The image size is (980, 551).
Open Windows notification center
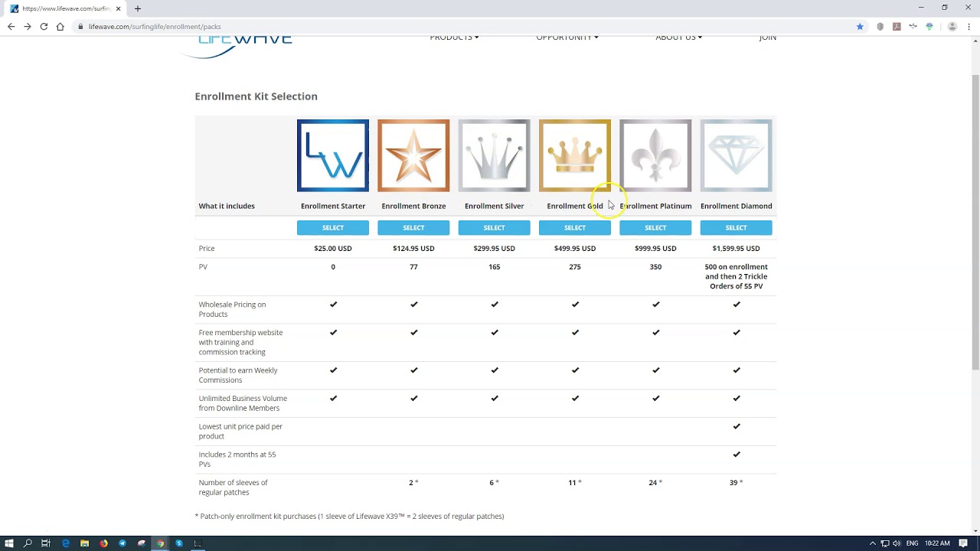coord(963,543)
